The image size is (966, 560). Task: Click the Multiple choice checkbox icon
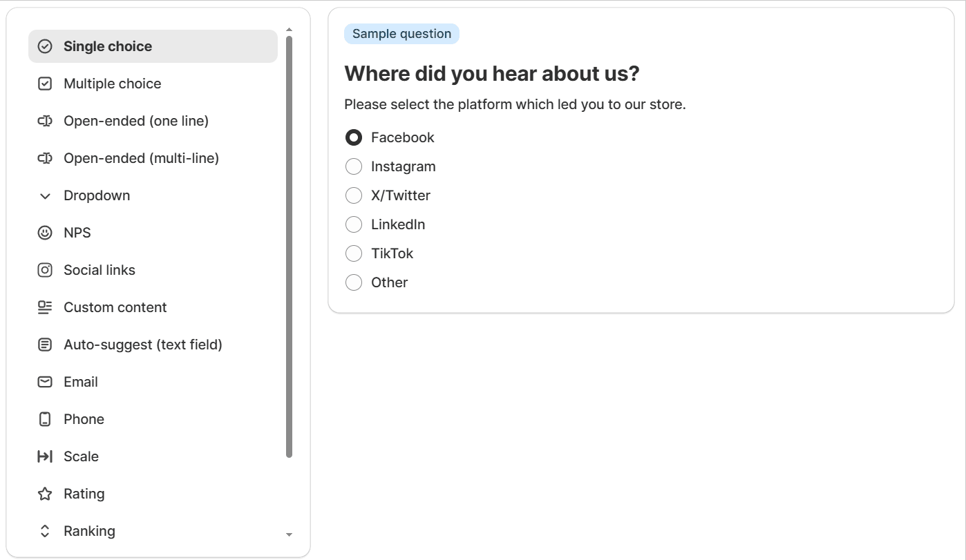[x=45, y=84]
